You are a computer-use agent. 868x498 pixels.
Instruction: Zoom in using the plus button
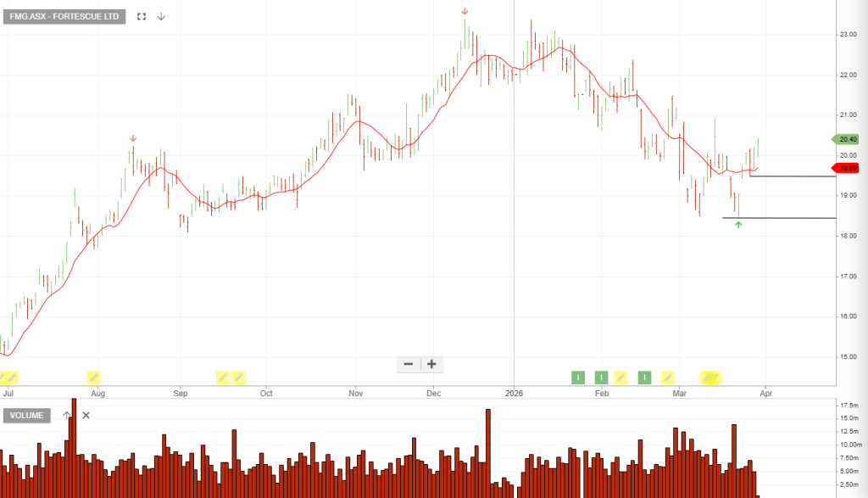tap(431, 364)
